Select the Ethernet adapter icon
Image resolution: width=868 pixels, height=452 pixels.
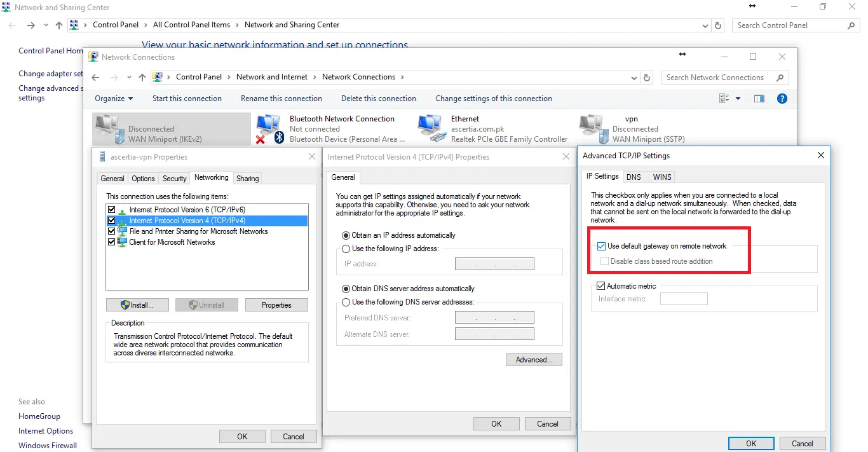coord(431,128)
